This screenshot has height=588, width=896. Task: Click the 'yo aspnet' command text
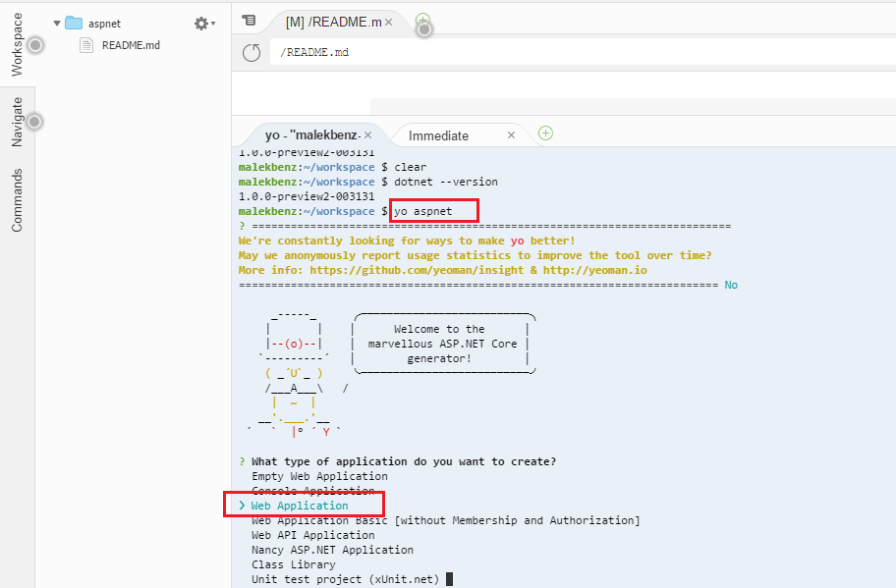[x=422, y=211]
